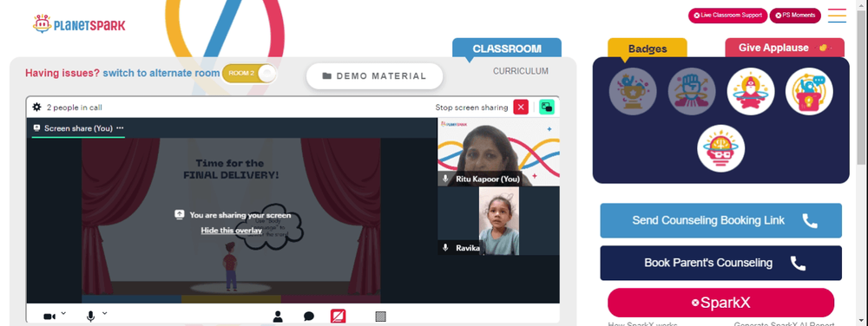Open DEMO MATERIAL folder
Screen dimensions: 868x326
(374, 76)
